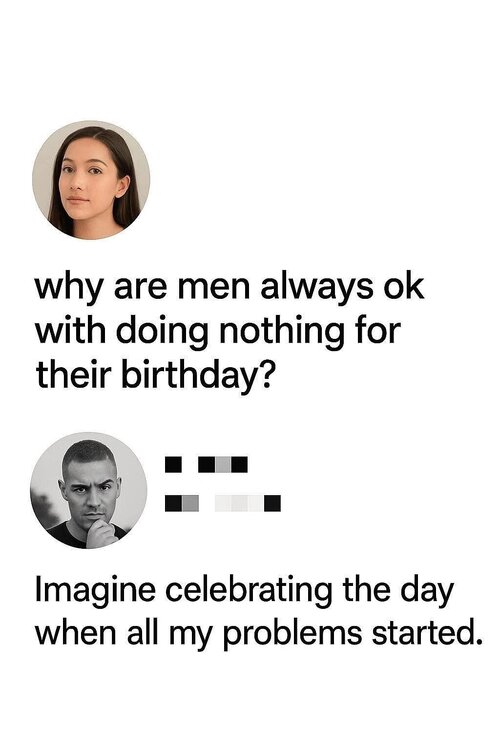Viewport: 500px width, 750px height.
Task: Click the last black square of pixelated handle
Action: [273, 503]
